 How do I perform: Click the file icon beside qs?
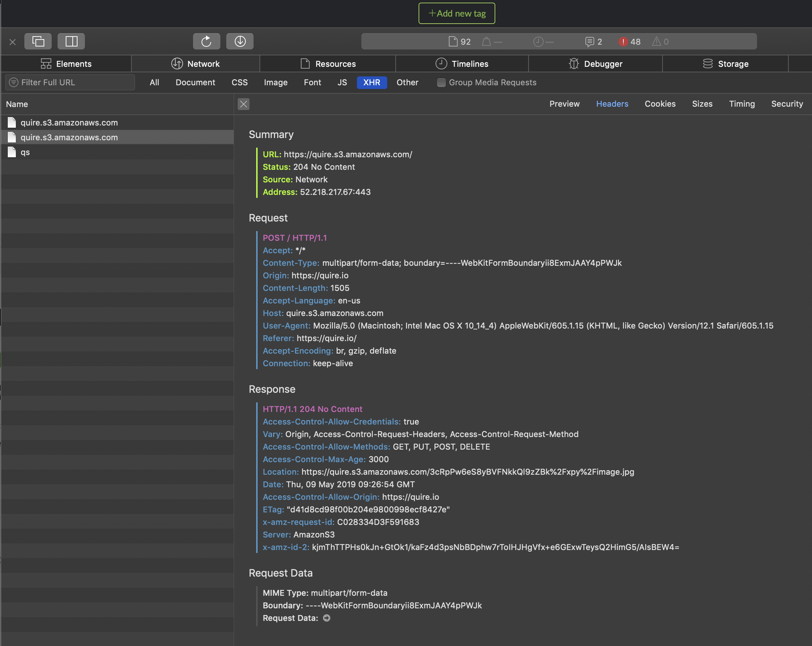[12, 152]
